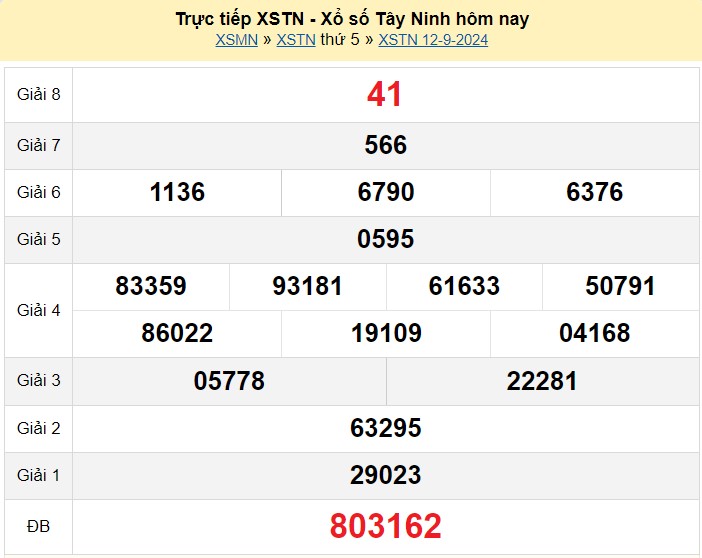
Task: Click the 'ĐB' row label
Action: [x=39, y=527]
